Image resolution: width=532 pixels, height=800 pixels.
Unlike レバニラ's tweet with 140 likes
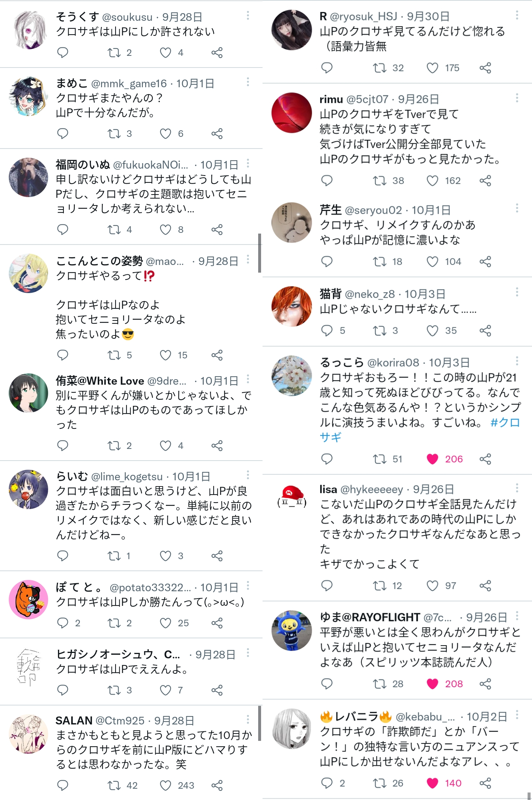tap(432, 783)
